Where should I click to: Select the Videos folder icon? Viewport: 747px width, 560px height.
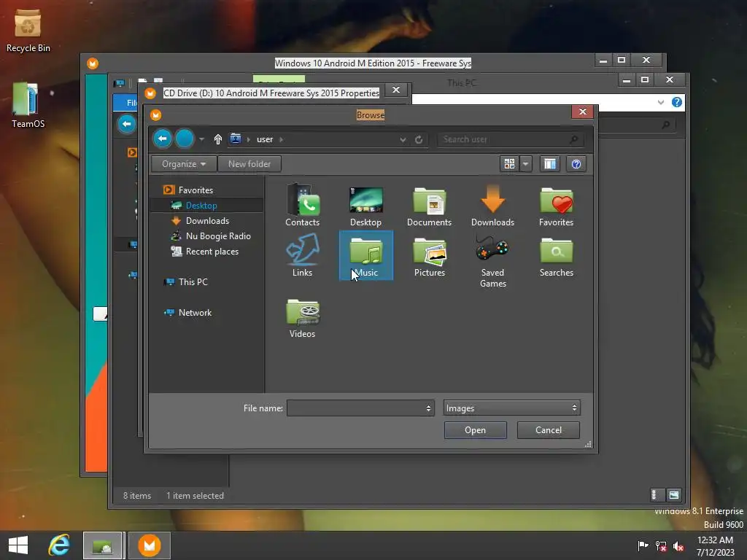pyautogui.click(x=303, y=318)
